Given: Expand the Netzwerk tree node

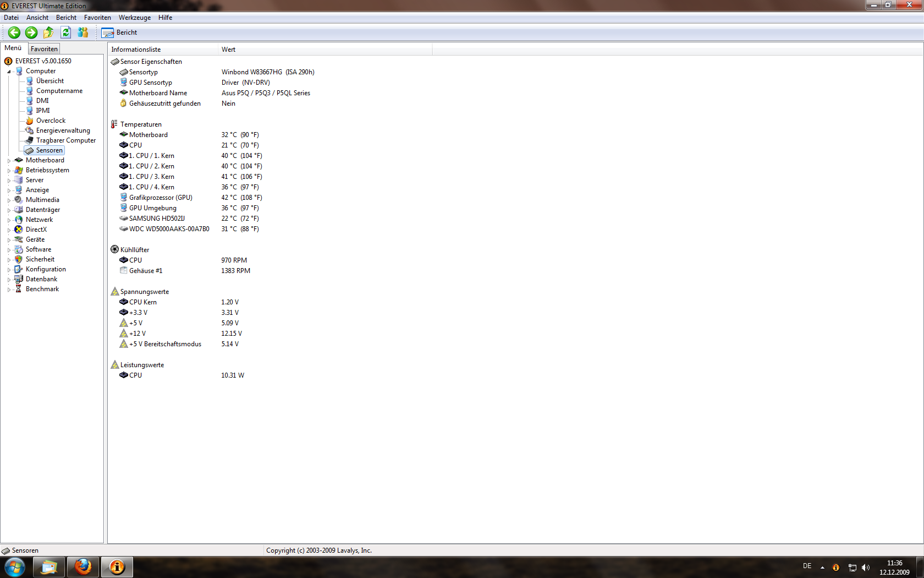Looking at the screenshot, I should point(9,220).
